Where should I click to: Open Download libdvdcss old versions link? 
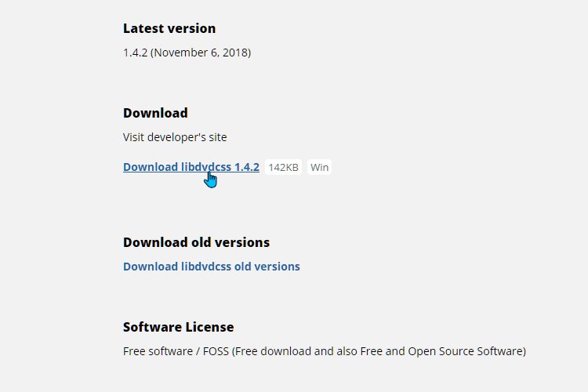pyautogui.click(x=212, y=267)
